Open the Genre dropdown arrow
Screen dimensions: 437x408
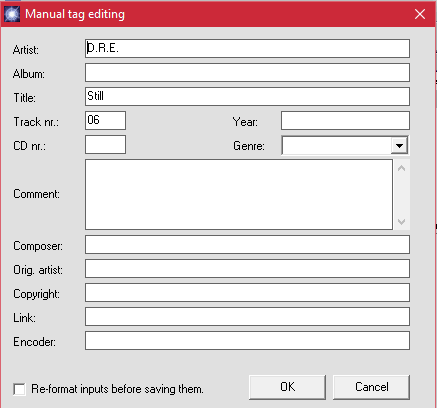coord(399,145)
